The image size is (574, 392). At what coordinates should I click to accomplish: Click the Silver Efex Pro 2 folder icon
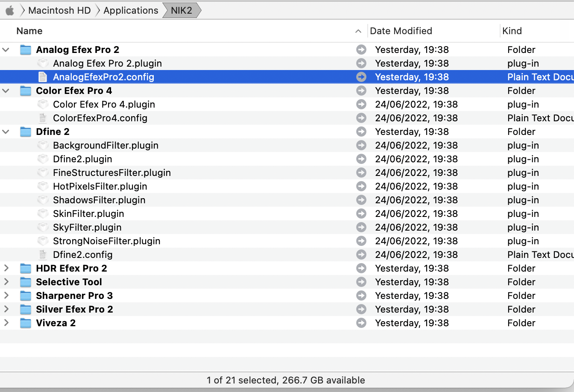(x=26, y=309)
